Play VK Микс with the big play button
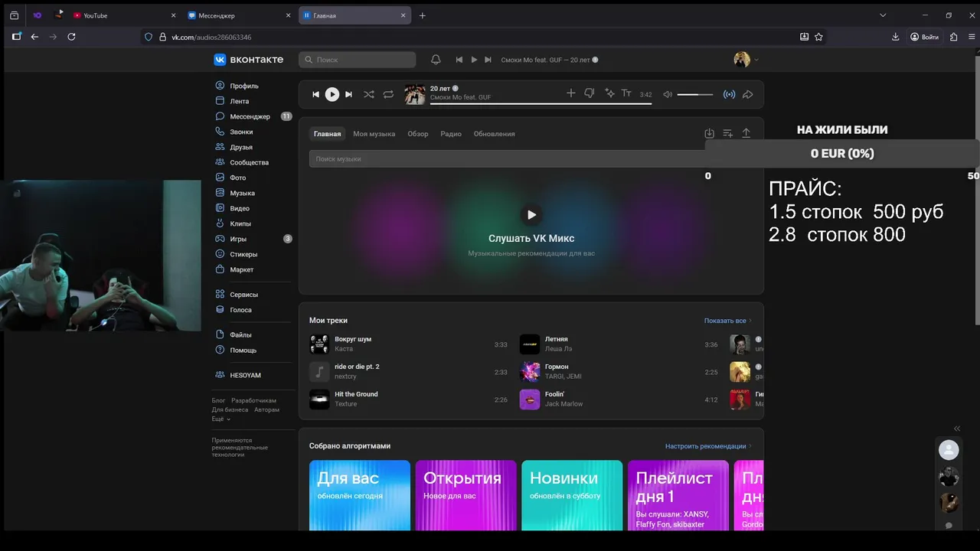980x551 pixels. 531,215
